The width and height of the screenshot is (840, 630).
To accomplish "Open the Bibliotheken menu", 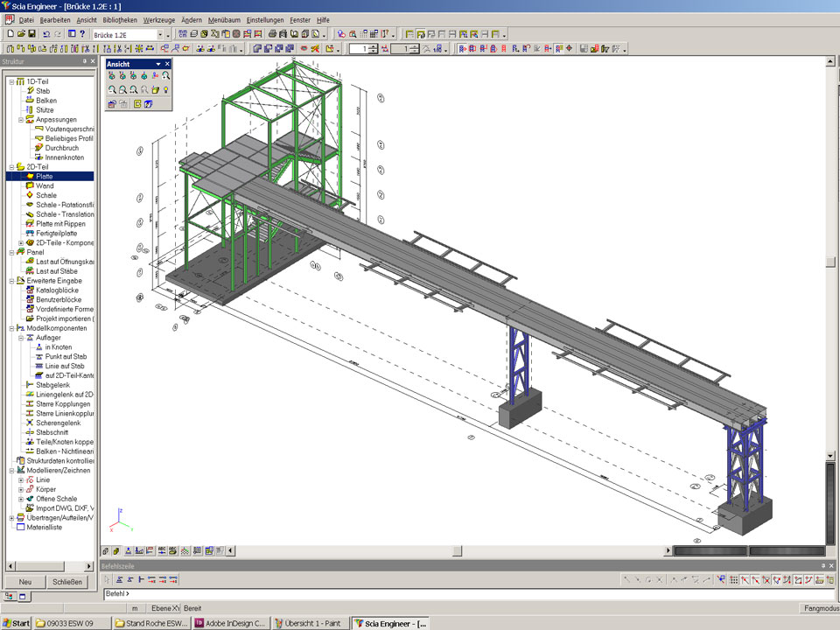I will point(119,19).
